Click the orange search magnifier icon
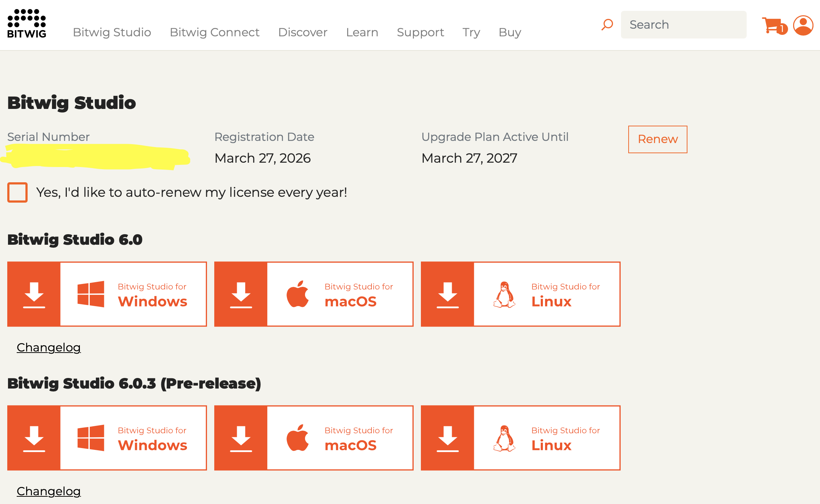The height and width of the screenshot is (504, 820). [607, 25]
